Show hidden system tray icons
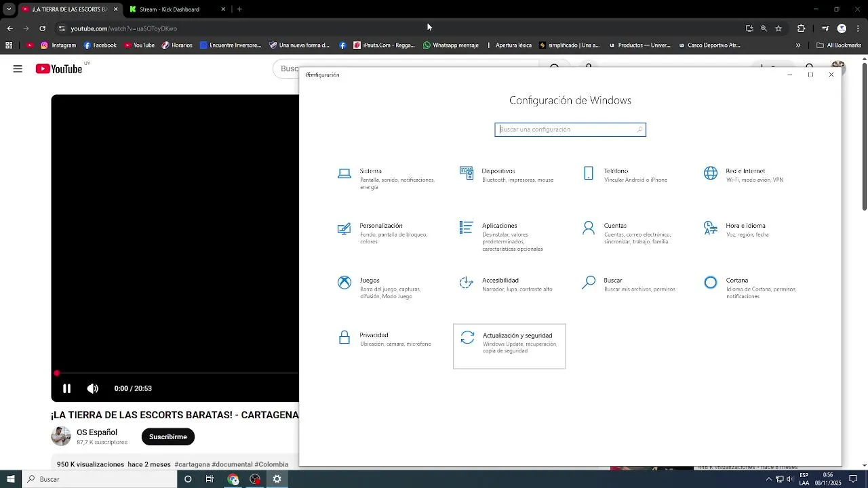 click(x=768, y=479)
